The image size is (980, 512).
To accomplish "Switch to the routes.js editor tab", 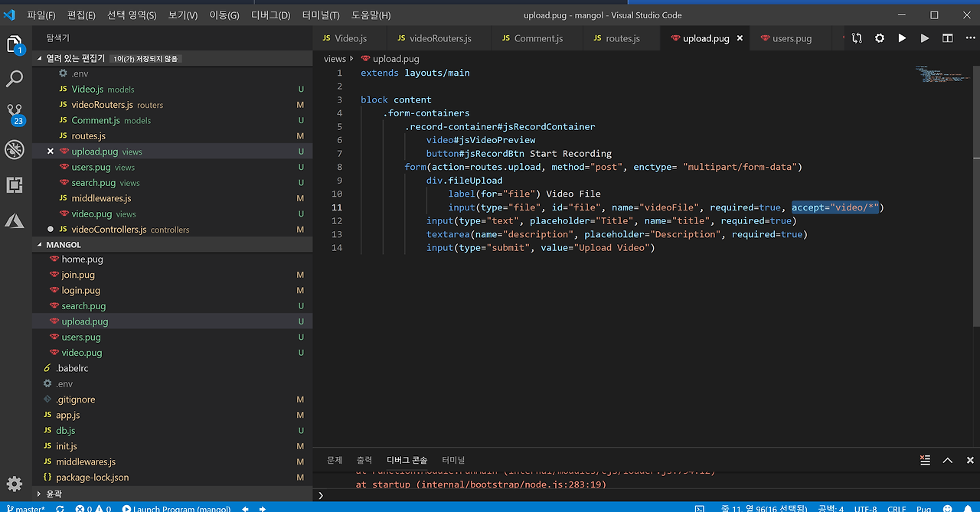I will (622, 38).
